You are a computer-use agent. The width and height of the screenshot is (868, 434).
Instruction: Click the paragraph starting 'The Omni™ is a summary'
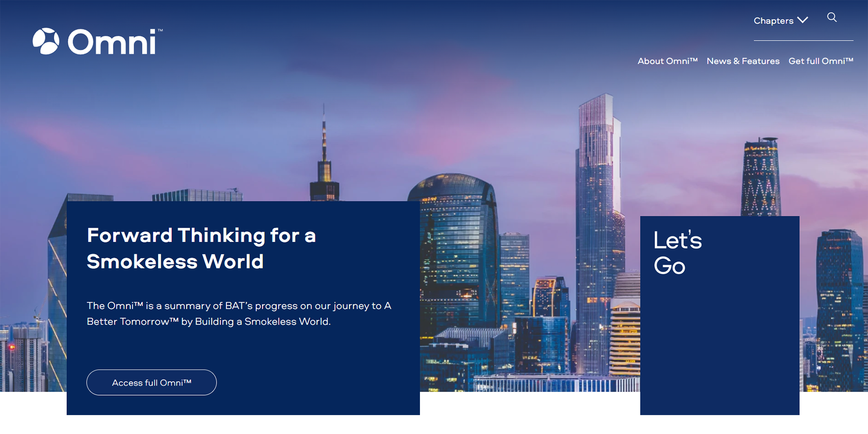click(239, 313)
